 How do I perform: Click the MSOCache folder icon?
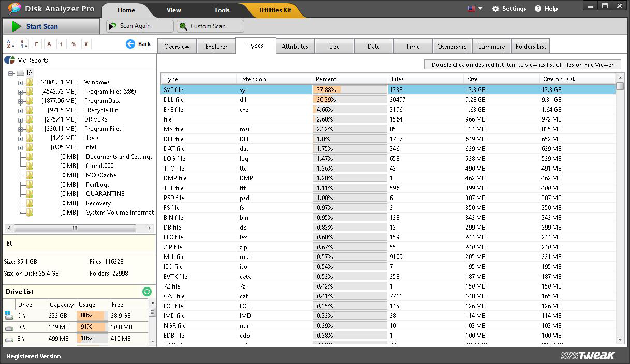30,175
